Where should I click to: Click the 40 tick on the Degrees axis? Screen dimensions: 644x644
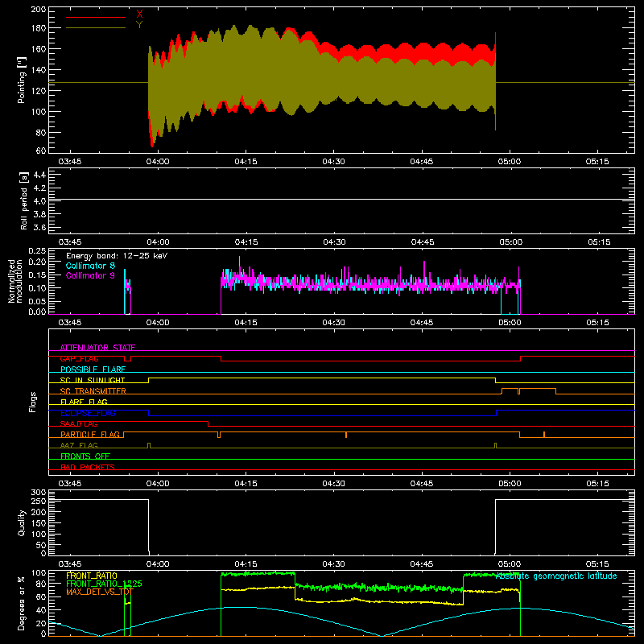(x=42, y=610)
